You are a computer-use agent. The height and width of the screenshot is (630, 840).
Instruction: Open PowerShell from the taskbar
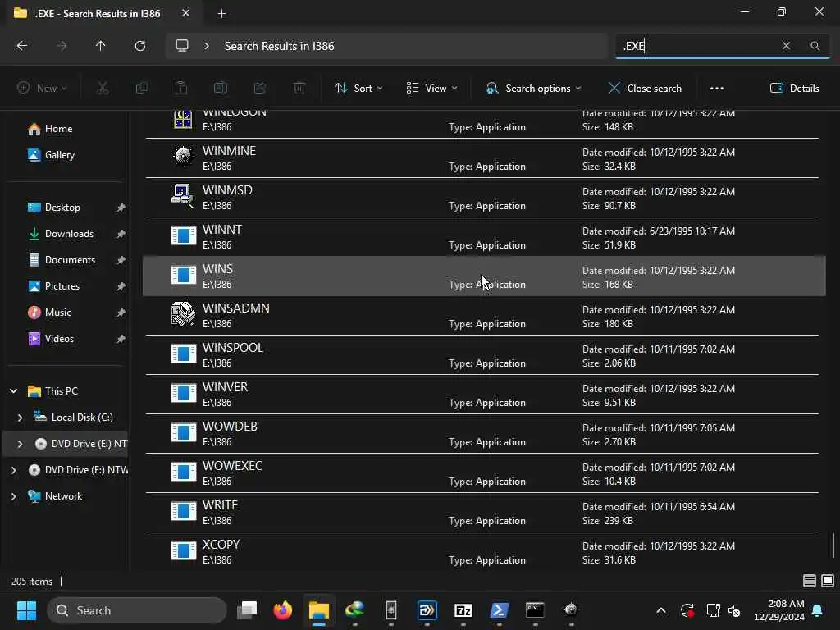tap(499, 610)
